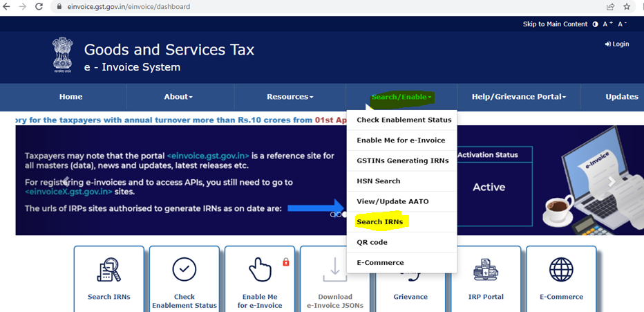Click the first carousel indicator dot
This screenshot has height=312, width=644.
point(332,214)
